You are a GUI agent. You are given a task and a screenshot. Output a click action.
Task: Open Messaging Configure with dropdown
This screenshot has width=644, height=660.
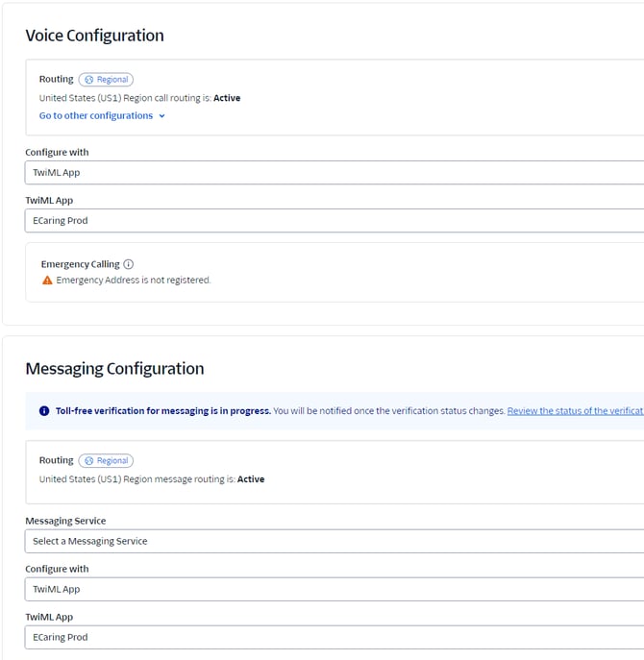[334, 590]
